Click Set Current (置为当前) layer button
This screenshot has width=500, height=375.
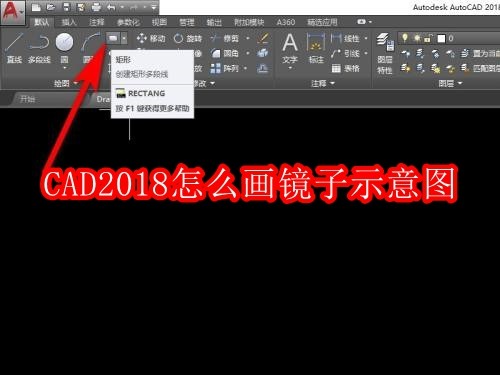tap(480, 53)
